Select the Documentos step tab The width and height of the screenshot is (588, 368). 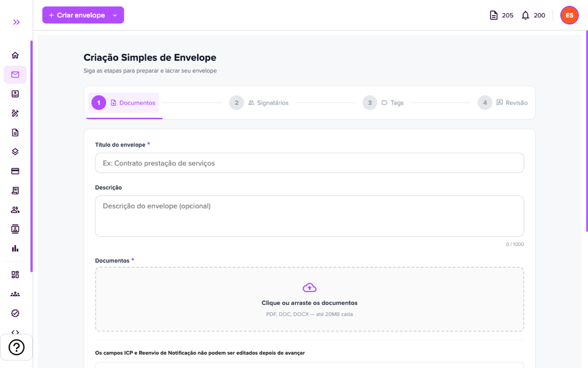pos(123,102)
